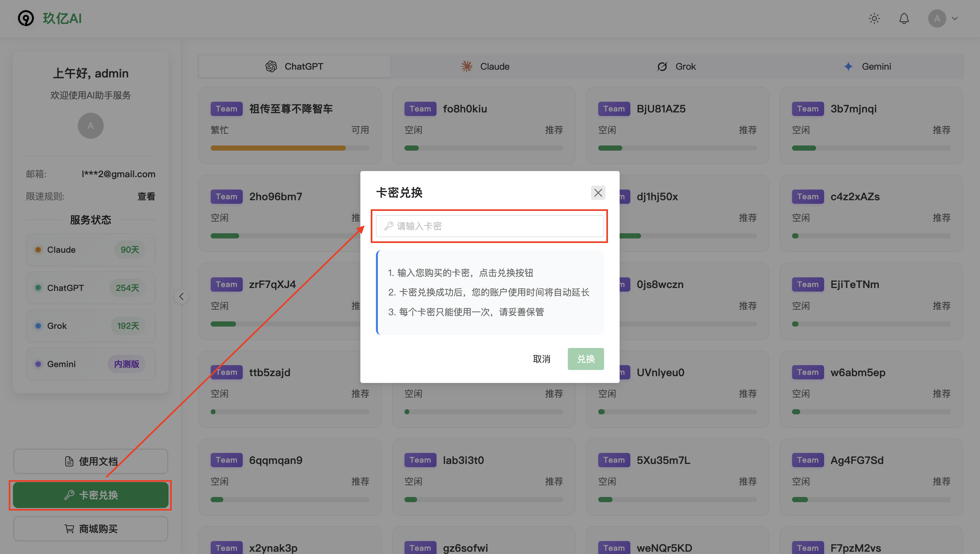Select the ChatGPT tab icon
Viewport: 980px width, 554px height.
271,67
